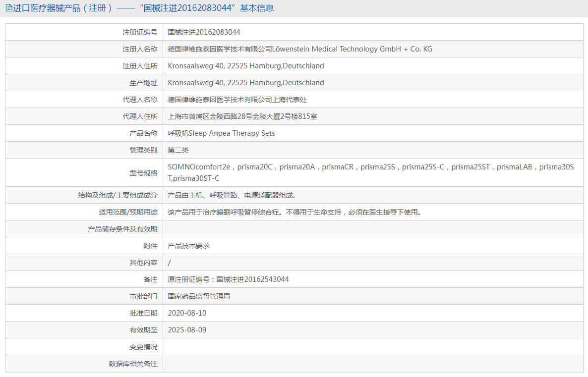Click the 数据库相关备注 label

click(133, 364)
